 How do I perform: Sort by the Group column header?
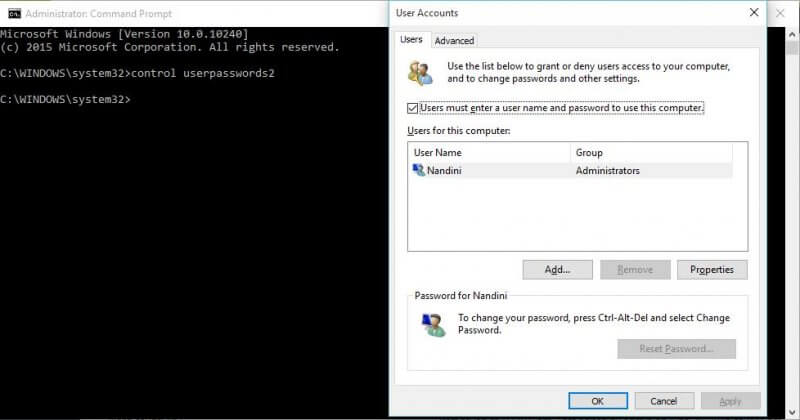click(x=652, y=153)
